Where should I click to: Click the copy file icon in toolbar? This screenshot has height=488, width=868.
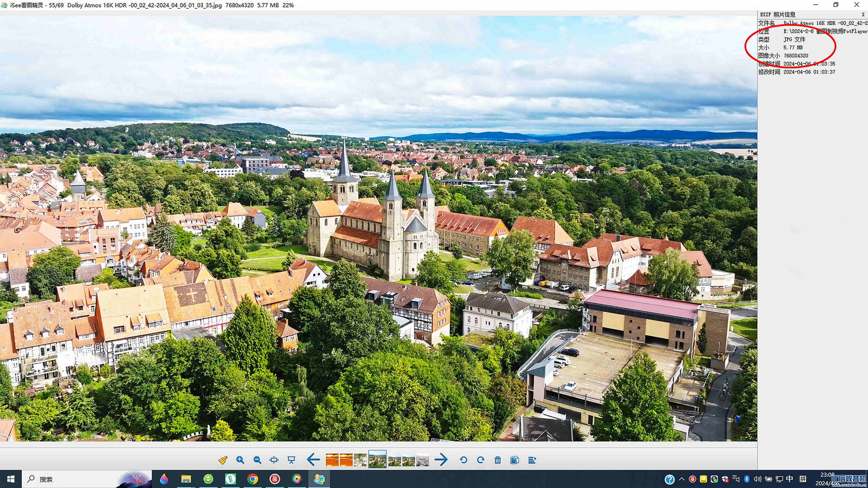(x=515, y=460)
